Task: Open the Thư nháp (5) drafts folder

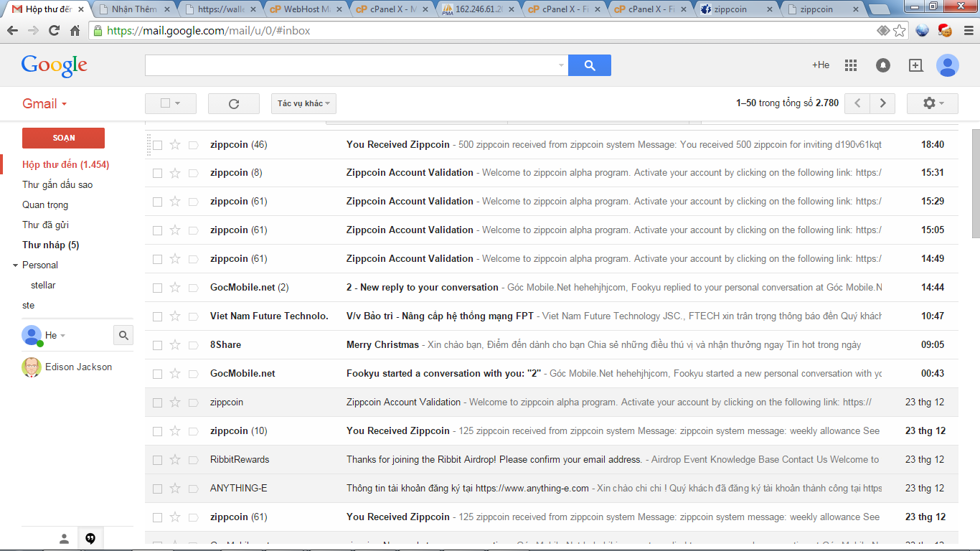Action: 51,245
